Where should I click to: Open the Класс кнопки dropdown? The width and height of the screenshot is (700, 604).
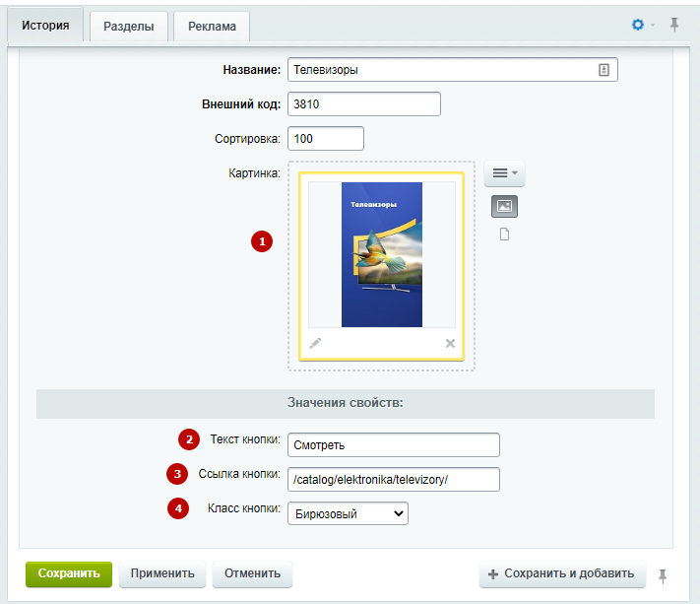(348, 513)
